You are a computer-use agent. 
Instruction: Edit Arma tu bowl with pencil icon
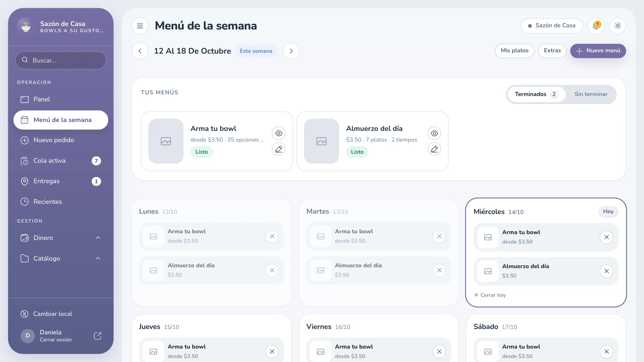pos(279,149)
